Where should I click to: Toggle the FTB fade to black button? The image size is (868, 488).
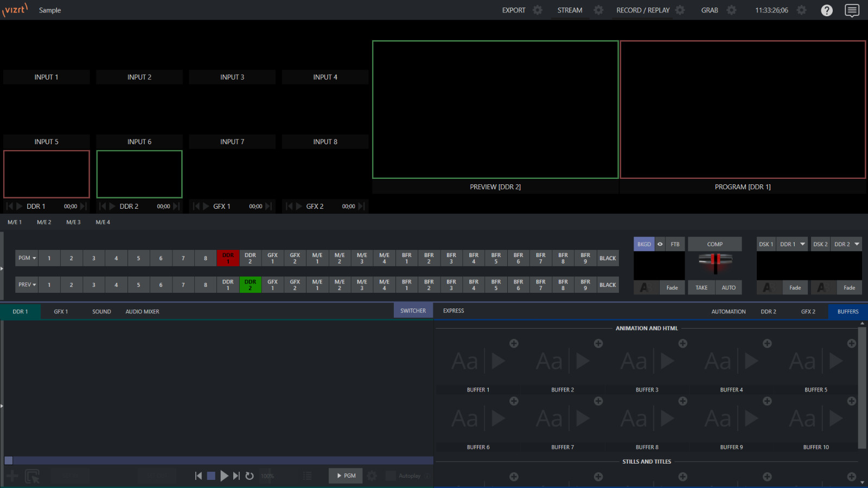point(675,244)
